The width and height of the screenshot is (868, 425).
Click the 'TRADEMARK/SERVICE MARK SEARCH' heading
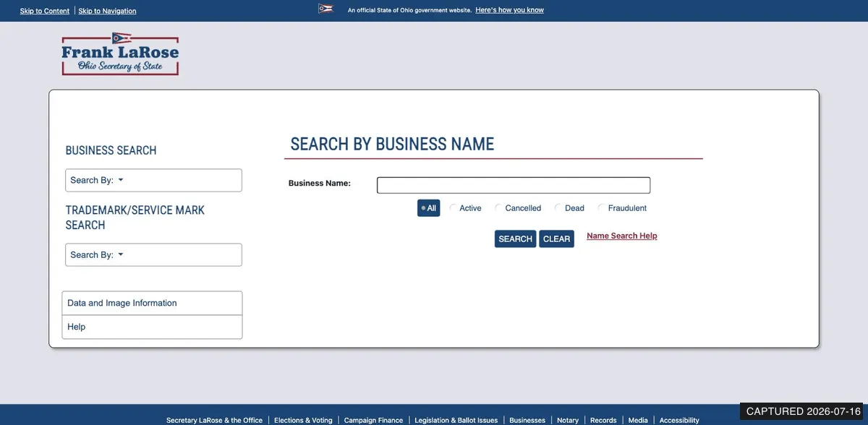click(x=135, y=218)
